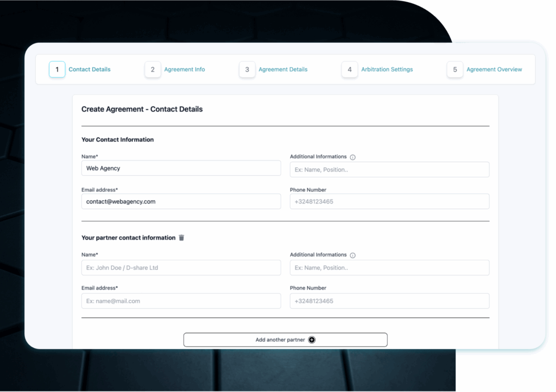Jump to the Agreement Overview step label
Viewport: 556px width, 392px height.
click(494, 69)
